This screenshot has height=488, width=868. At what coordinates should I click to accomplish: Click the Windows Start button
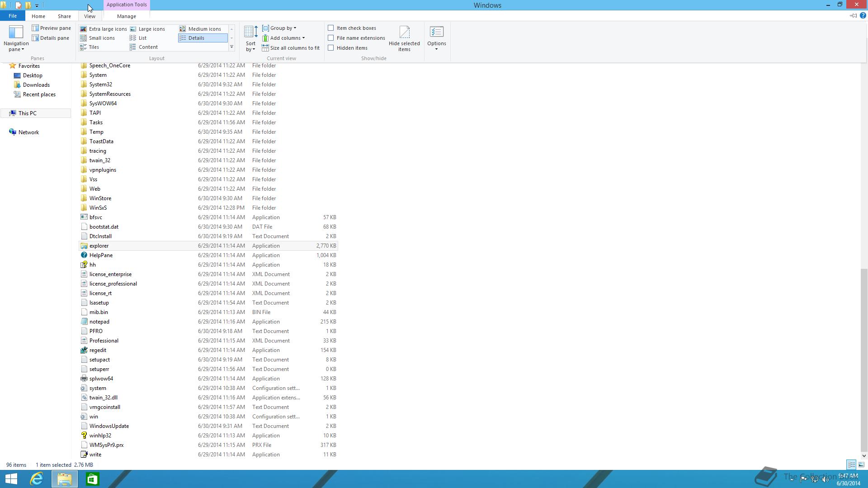(11, 479)
